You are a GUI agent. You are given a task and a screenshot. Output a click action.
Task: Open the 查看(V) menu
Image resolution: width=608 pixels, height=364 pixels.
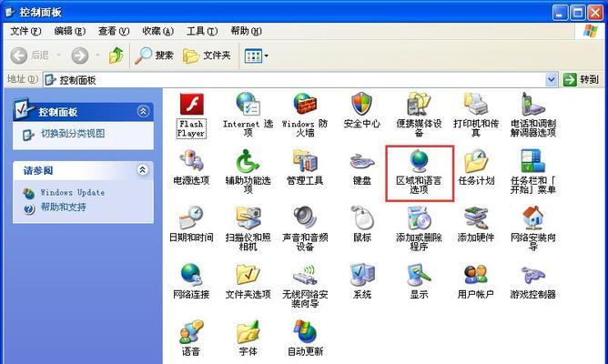point(114,31)
